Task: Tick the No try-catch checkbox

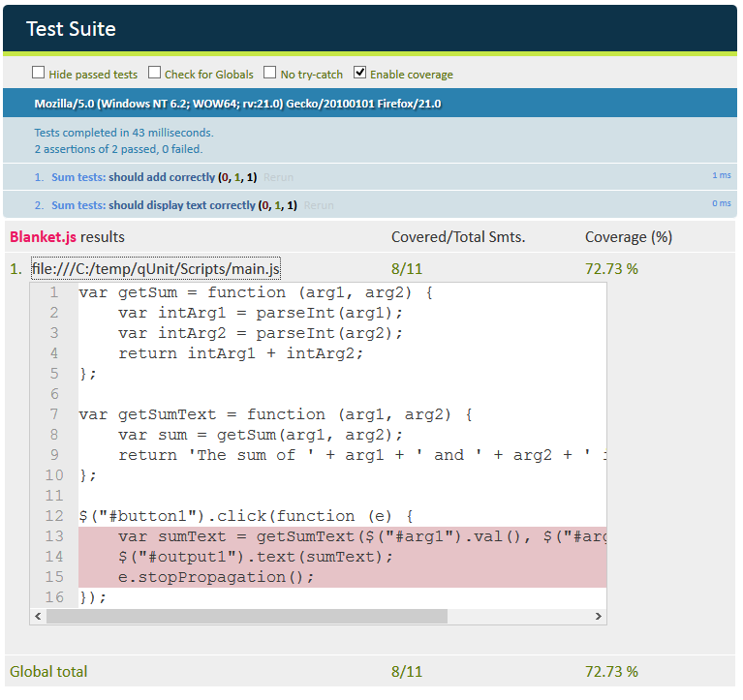Action: 270,73
